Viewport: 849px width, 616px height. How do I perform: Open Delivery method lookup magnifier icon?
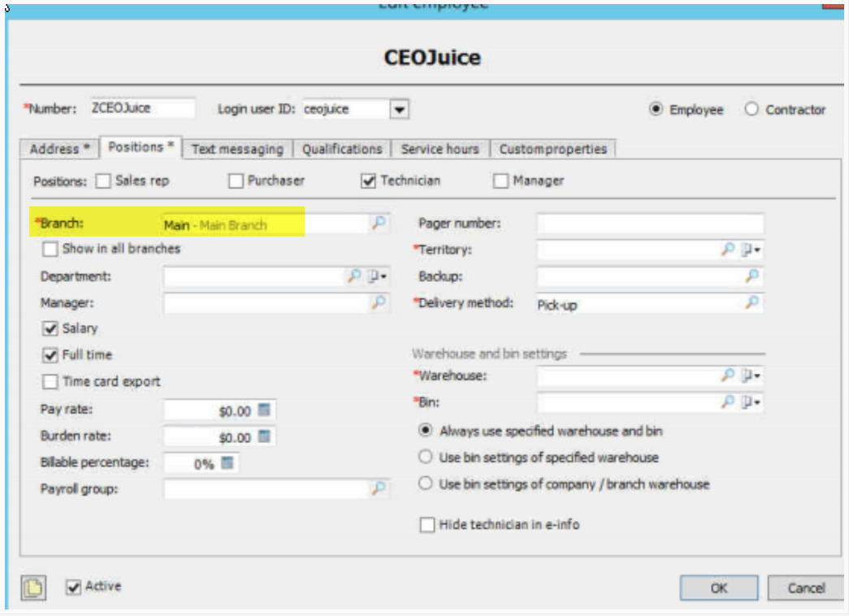(752, 302)
